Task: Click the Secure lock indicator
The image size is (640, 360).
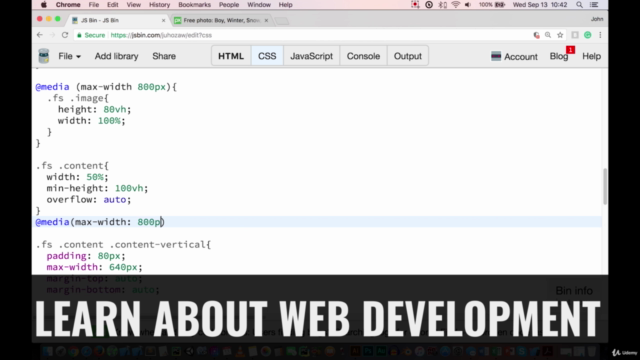Action: [x=91, y=35]
